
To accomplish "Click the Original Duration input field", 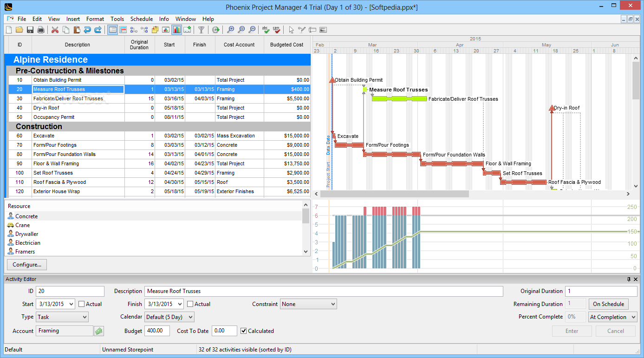I will pyautogui.click(x=601, y=291).
